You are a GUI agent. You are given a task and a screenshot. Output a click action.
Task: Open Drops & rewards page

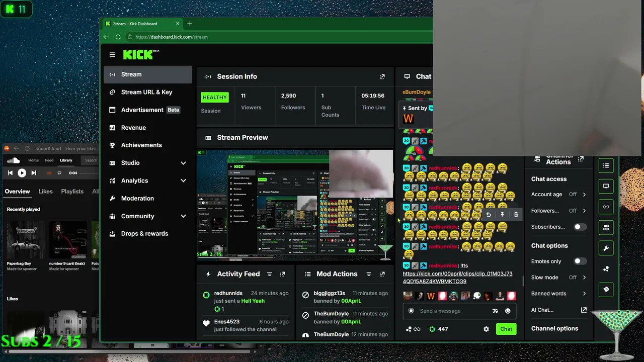click(148, 234)
